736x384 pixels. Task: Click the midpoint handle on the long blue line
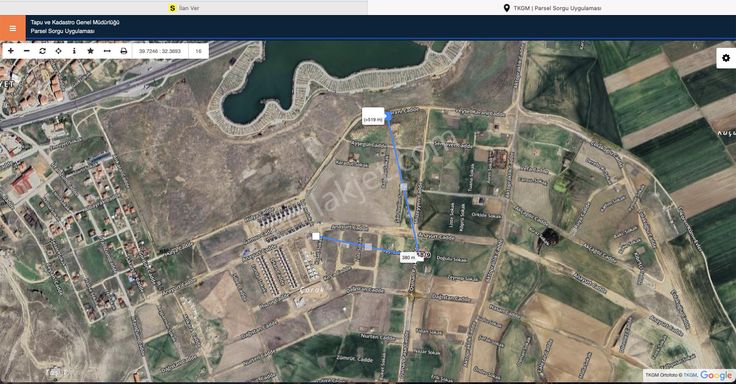(x=404, y=187)
